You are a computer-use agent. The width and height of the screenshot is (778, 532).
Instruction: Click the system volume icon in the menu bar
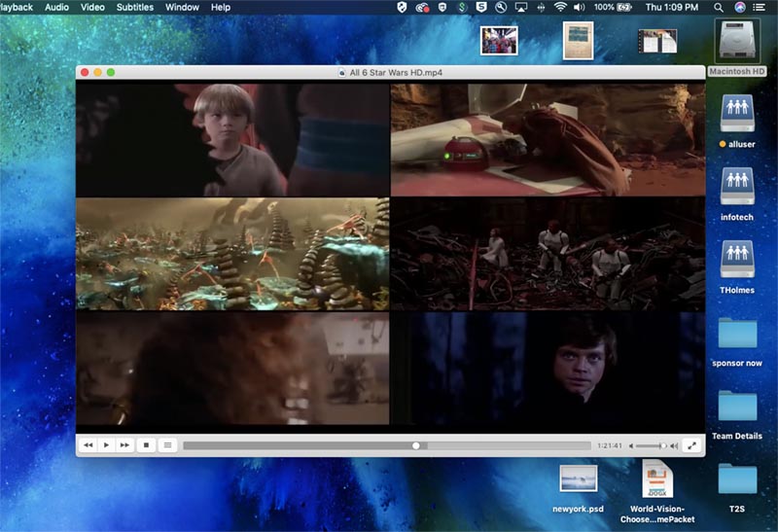[x=579, y=8]
